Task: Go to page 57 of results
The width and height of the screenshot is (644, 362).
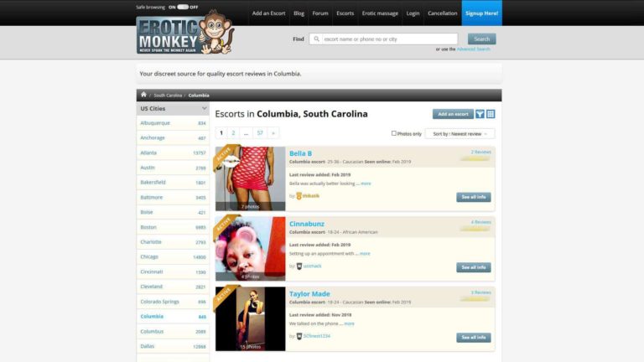Action: [260, 133]
